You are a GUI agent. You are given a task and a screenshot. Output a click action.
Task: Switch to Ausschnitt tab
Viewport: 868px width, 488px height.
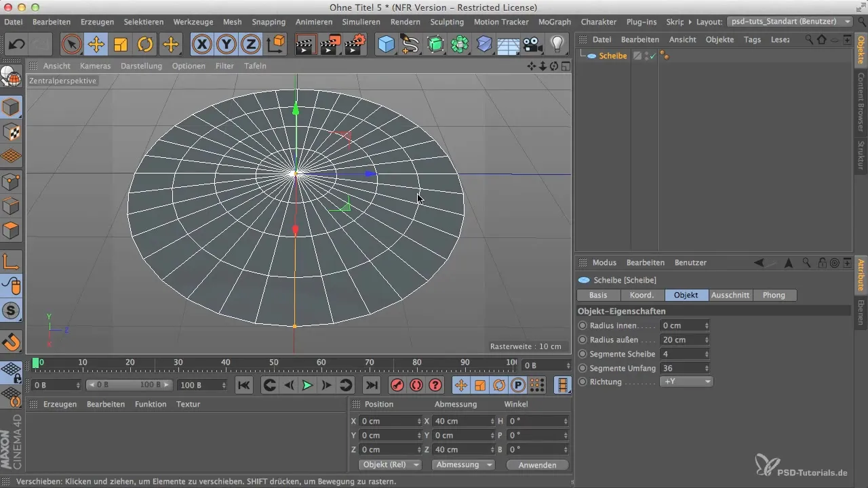(730, 295)
